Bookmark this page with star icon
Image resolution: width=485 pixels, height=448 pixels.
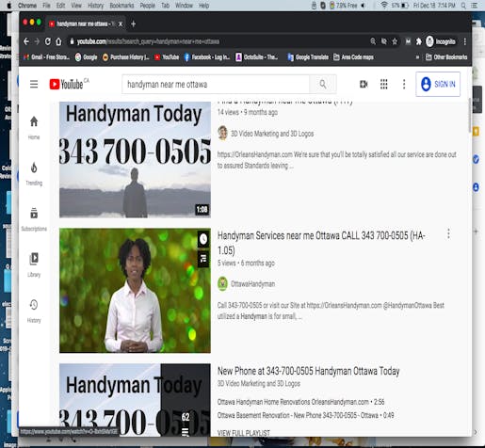tap(395, 41)
